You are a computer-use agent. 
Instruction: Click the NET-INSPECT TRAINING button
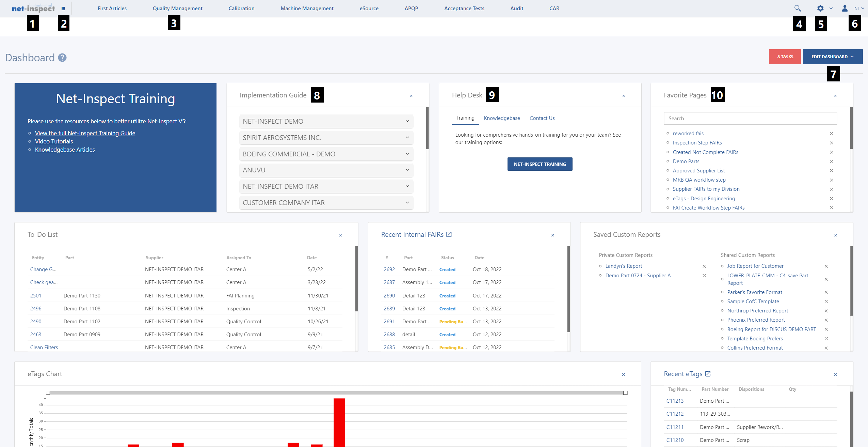click(540, 164)
